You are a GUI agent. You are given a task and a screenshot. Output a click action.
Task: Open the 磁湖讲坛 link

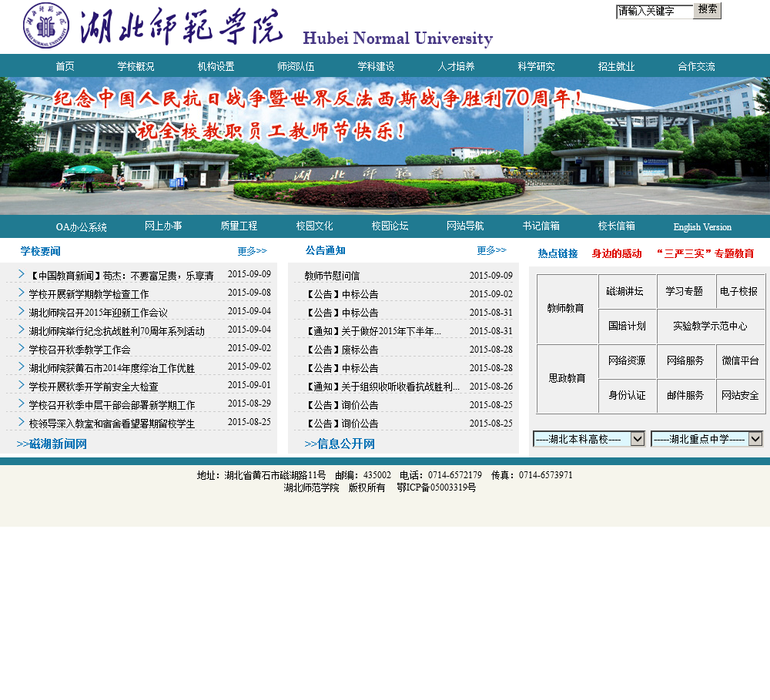(625, 291)
